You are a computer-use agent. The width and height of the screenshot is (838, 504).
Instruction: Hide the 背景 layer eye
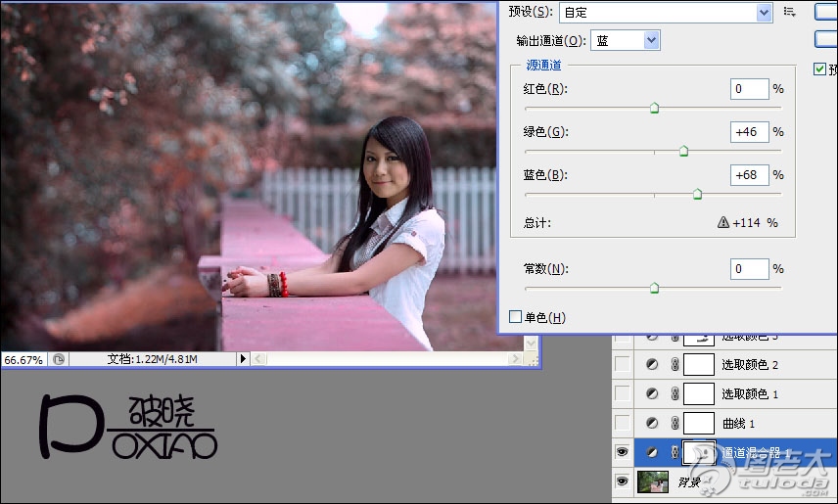[x=622, y=481]
